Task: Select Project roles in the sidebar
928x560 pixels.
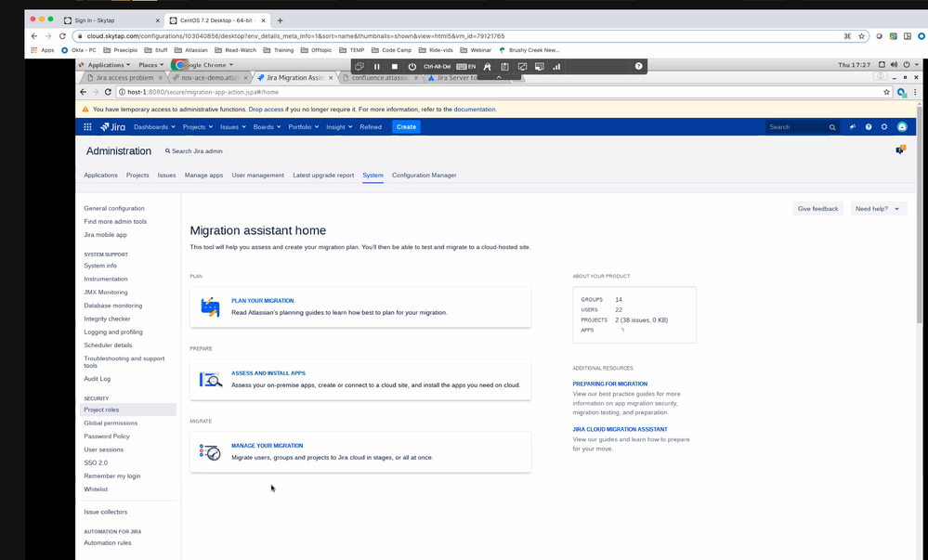Action: click(x=128, y=410)
